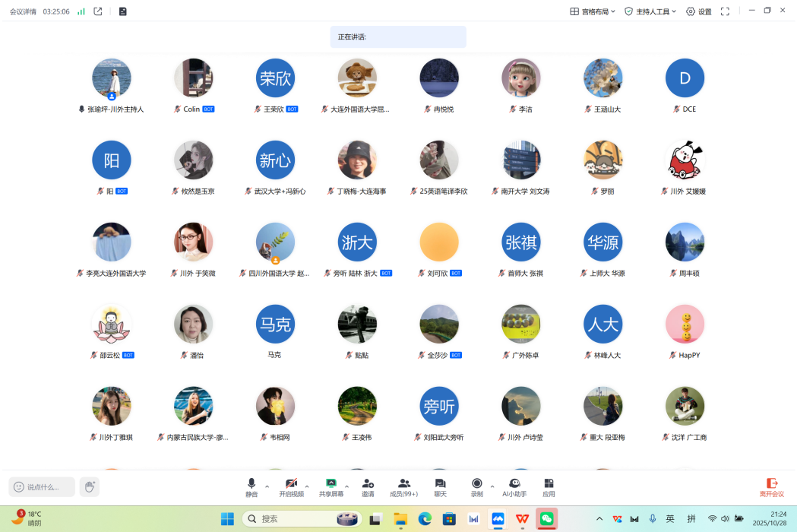797x532 pixels.
Task: Mute the microphone with 静音 button
Action: [251, 487]
